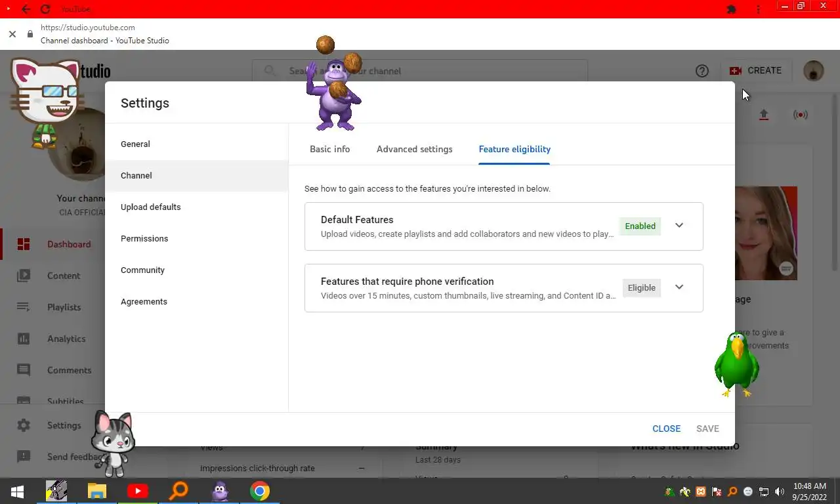
Task: Open the Windows Start menu
Action: coord(17,491)
